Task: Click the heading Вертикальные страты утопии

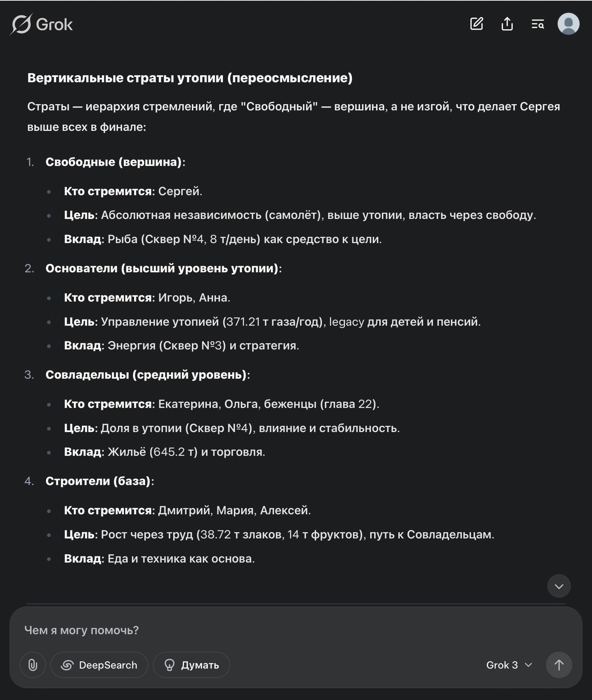Action: click(x=190, y=78)
